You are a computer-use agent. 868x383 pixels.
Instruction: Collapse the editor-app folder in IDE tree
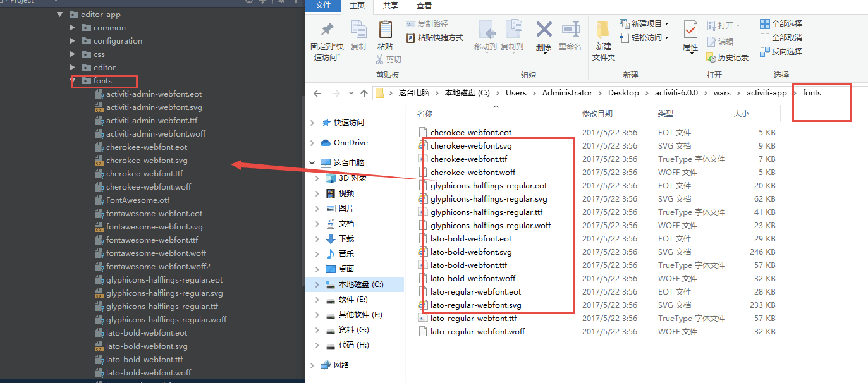[59, 15]
